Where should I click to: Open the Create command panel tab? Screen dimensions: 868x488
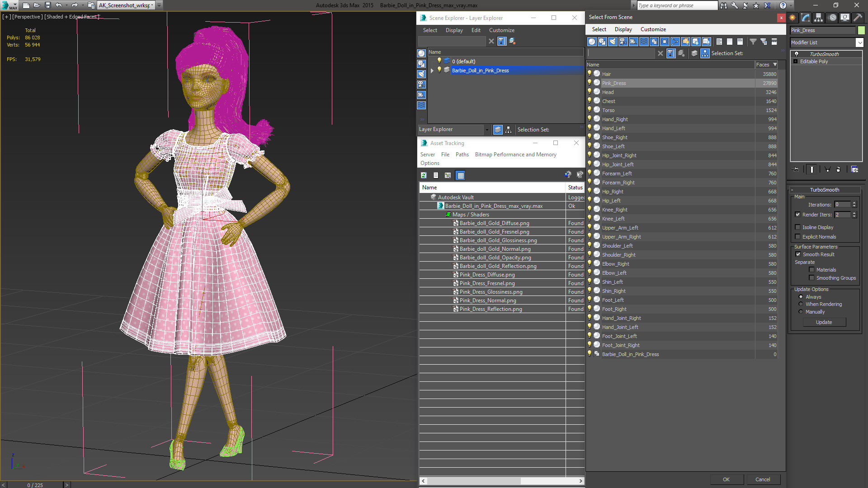pyautogui.click(x=793, y=18)
